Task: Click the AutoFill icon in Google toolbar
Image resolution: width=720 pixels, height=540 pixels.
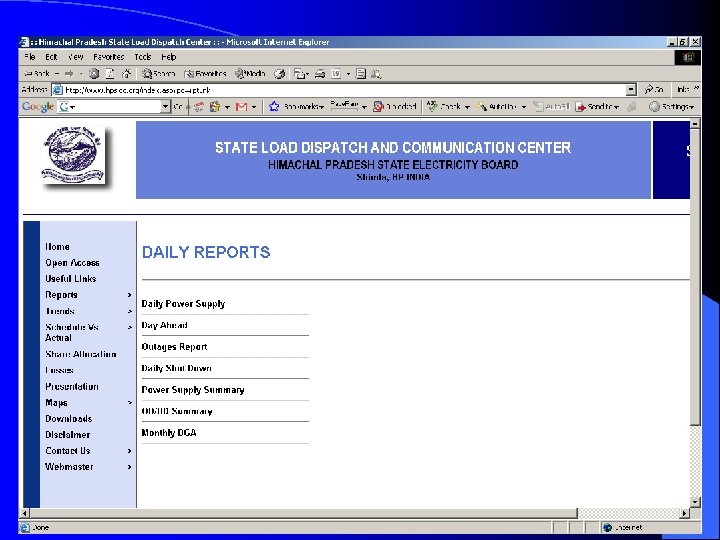Action: pos(539,107)
